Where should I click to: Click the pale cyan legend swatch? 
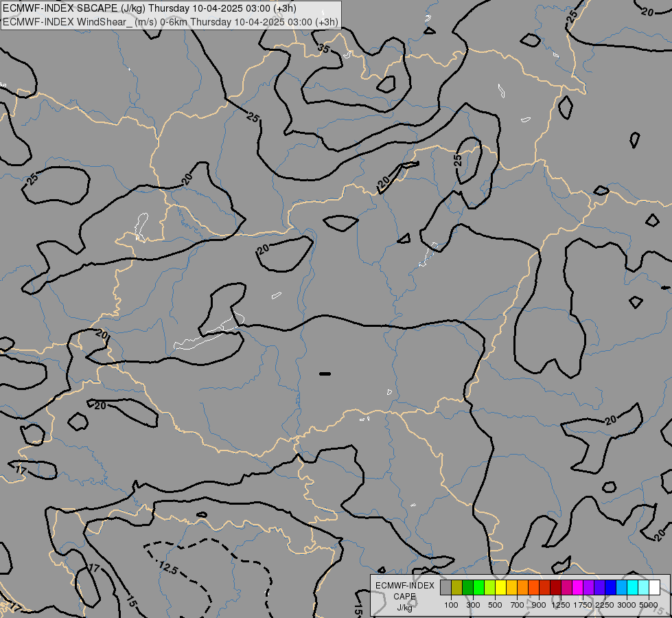click(x=644, y=588)
